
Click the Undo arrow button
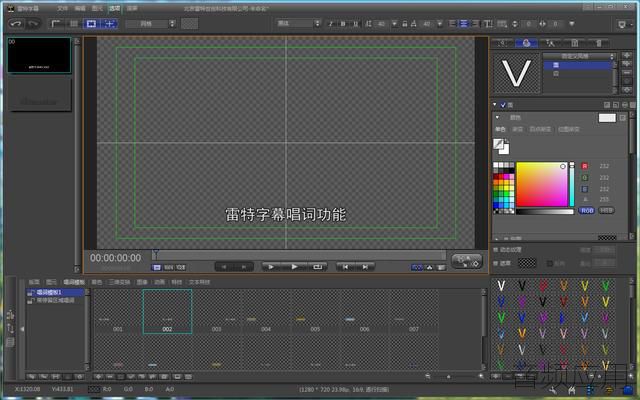(16, 24)
